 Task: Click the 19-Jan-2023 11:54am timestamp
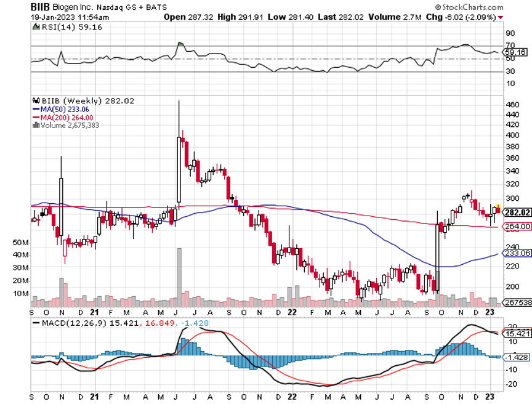(70, 17)
